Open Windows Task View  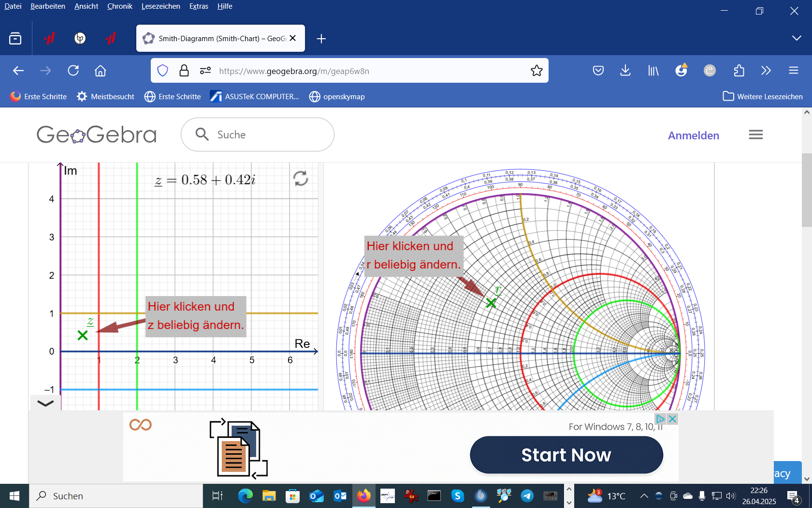click(x=217, y=496)
